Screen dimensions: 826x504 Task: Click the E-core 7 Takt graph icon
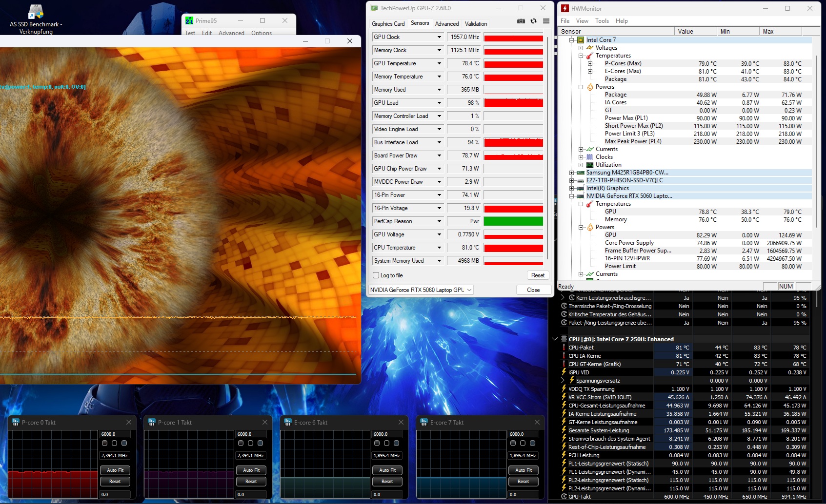coord(424,422)
